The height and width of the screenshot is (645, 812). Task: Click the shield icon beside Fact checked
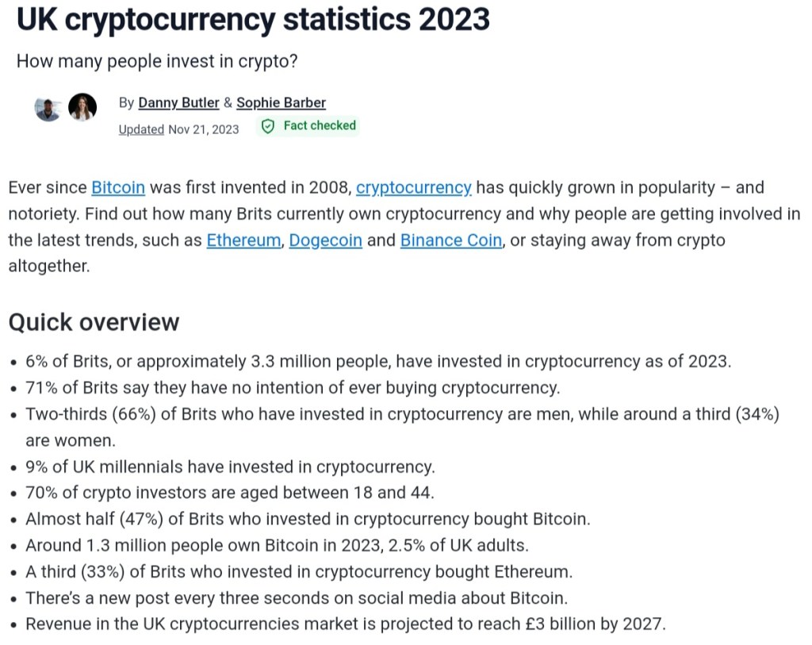[x=268, y=126]
